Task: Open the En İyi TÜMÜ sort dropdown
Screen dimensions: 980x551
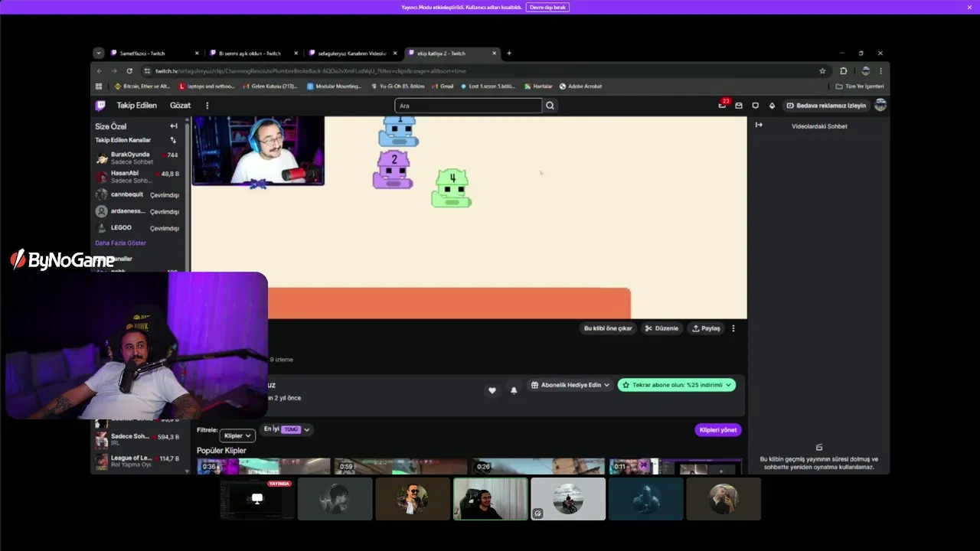Action: coord(286,429)
